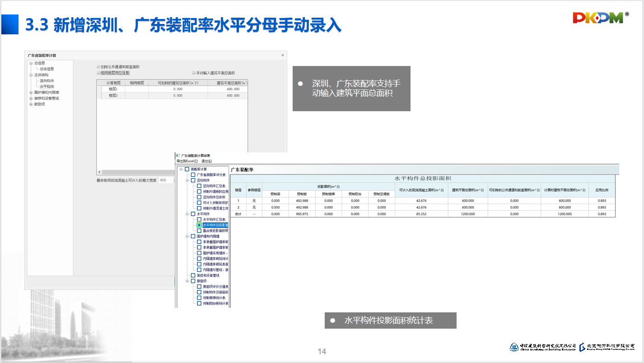Expand the 围护墙和内隔墙 node in the settings tree
The height and width of the screenshot is (363, 644).
point(31,92)
